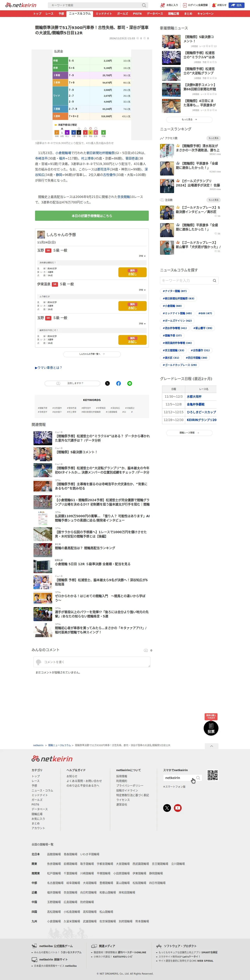Click the ログイン/会員登録 login icon
Screen dimensions: 250x980
coord(185,5)
